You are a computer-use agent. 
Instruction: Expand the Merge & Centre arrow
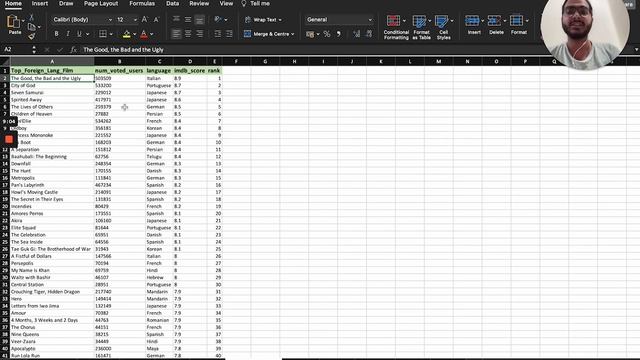(293, 34)
